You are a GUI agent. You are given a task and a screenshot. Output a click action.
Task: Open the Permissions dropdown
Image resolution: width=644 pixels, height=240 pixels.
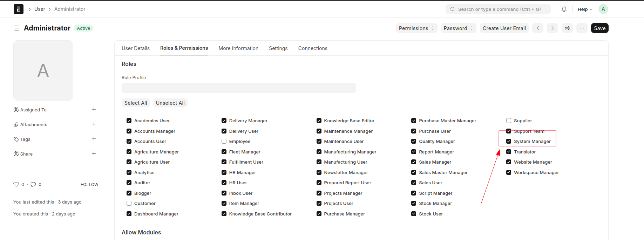[416, 28]
